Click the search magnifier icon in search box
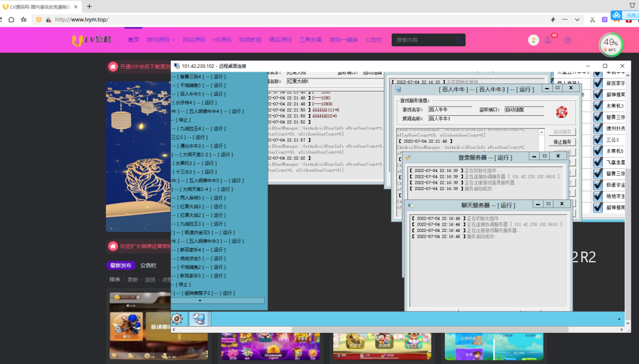 tap(459, 40)
